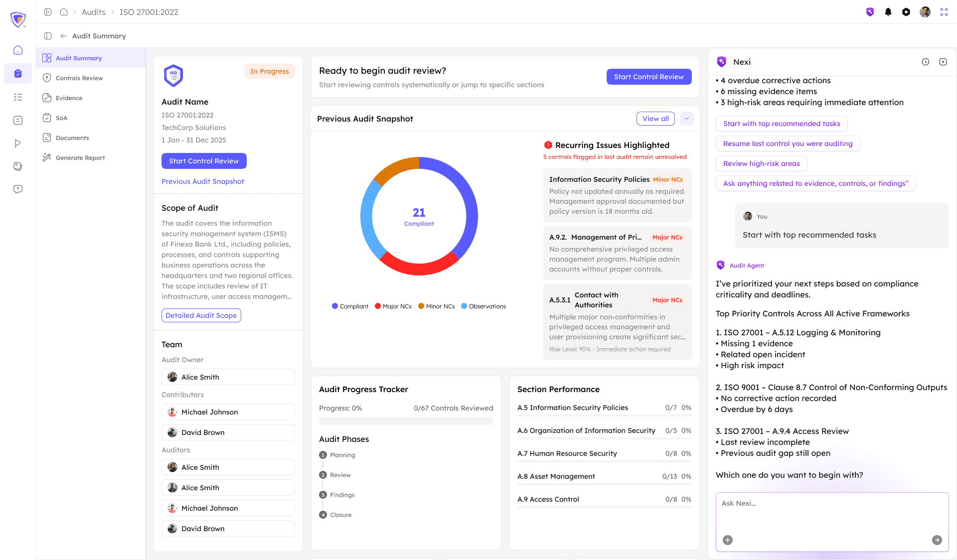Open notifications bell icon
The image size is (957, 560).
pos(888,12)
